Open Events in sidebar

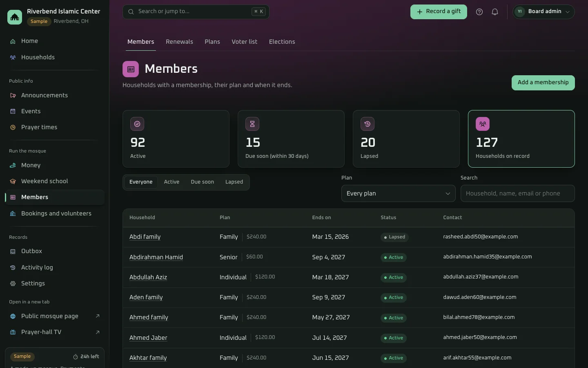[x=55, y=111]
